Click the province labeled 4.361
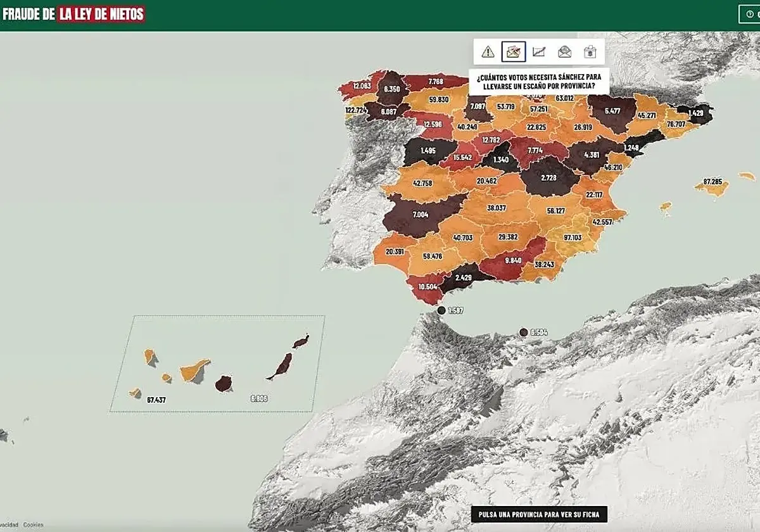Viewport: 760px width, 532px height. [x=592, y=155]
